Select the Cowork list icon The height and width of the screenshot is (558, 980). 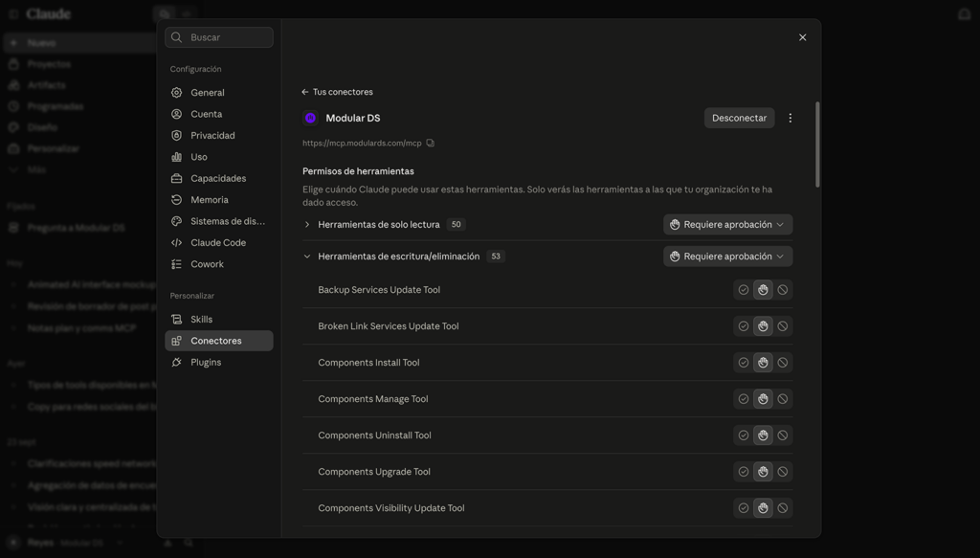tap(177, 264)
